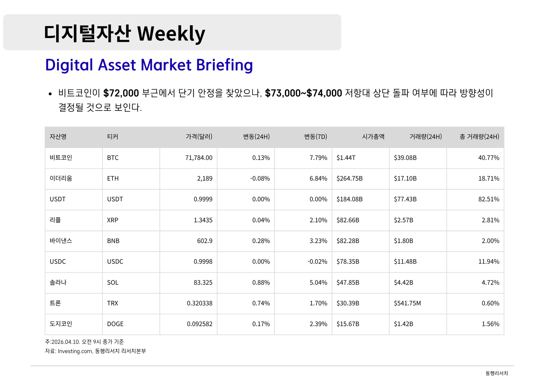Click the ETH ticker cell
Screen dimensions: 545x392
[113, 179]
